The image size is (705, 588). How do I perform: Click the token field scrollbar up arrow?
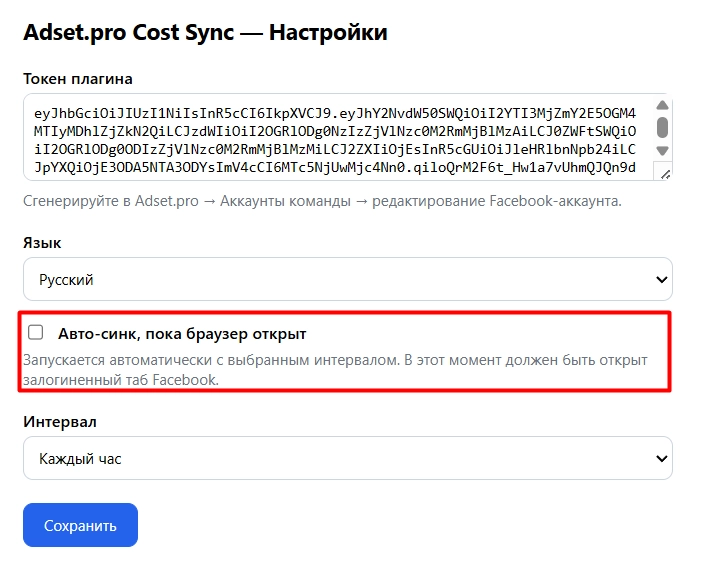pyautogui.click(x=662, y=105)
